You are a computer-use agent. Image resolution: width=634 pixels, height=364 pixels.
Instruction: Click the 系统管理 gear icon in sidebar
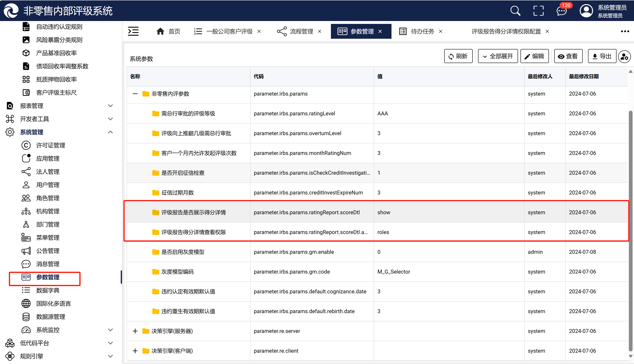(10, 132)
